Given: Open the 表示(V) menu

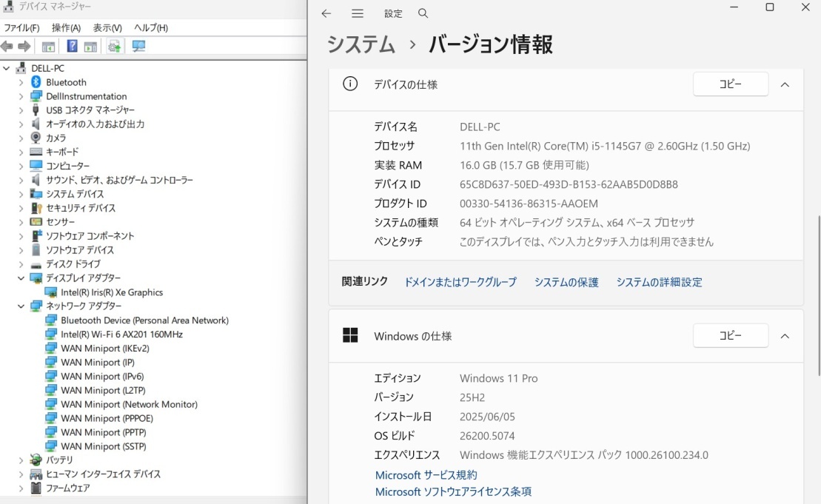Looking at the screenshot, I should pyautogui.click(x=107, y=27).
